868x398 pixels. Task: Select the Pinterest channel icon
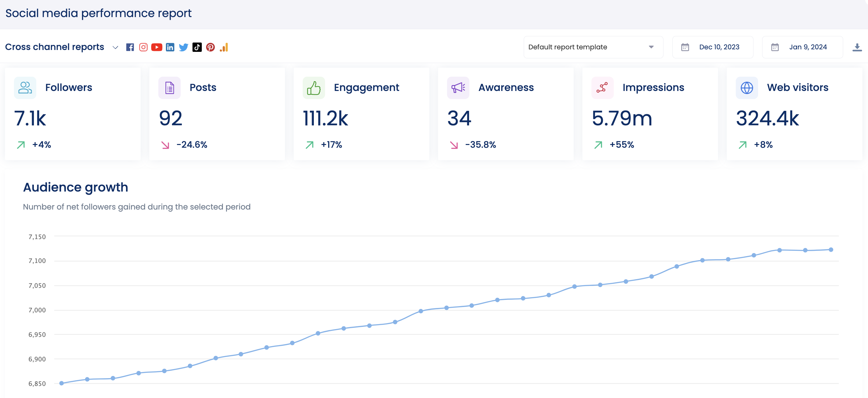[x=210, y=47]
